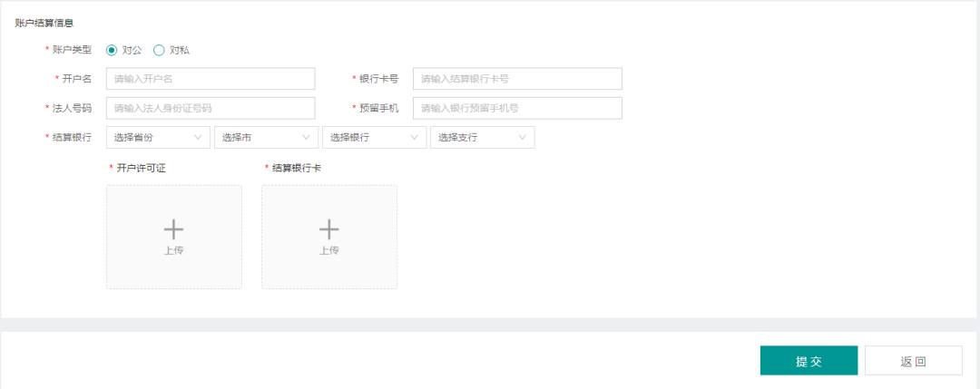Click the 上传 text in the 结算银行卡 box
Screen dimensions: 980x389
click(329, 250)
